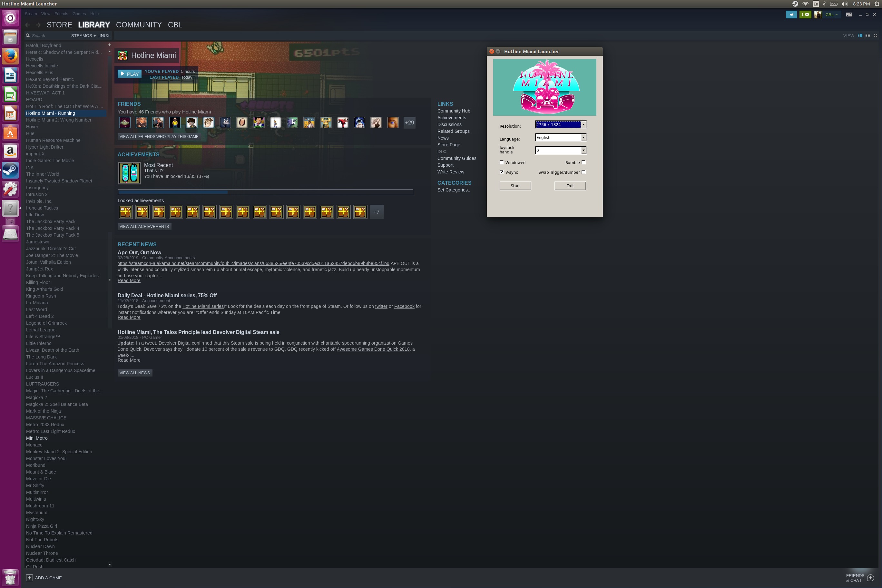Click the PLAY button
Image resolution: width=882 pixels, height=588 pixels.
pos(129,74)
